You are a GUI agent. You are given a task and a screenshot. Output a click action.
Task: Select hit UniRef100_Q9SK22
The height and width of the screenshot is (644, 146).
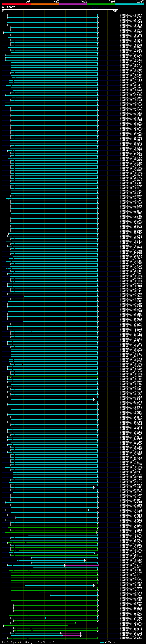coord(131,55)
